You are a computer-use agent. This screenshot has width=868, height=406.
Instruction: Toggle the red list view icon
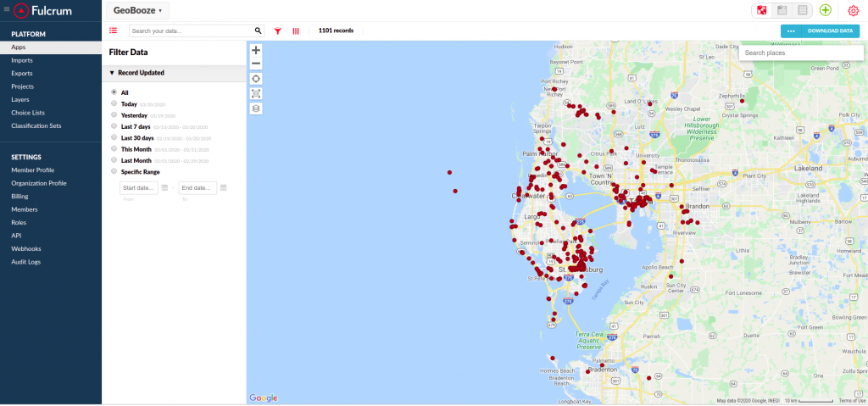point(114,31)
